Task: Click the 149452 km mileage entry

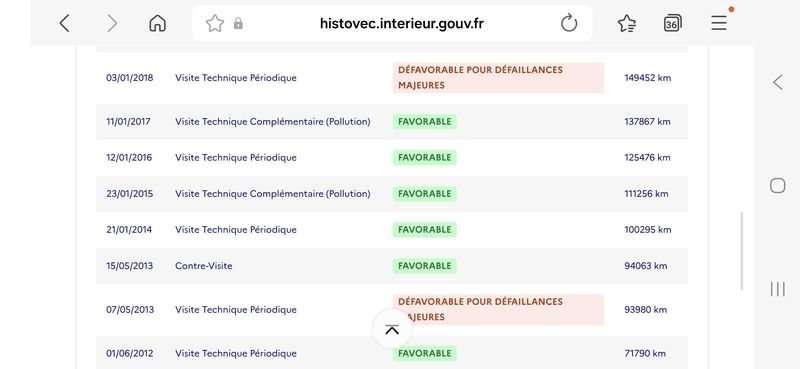Action: 647,78
